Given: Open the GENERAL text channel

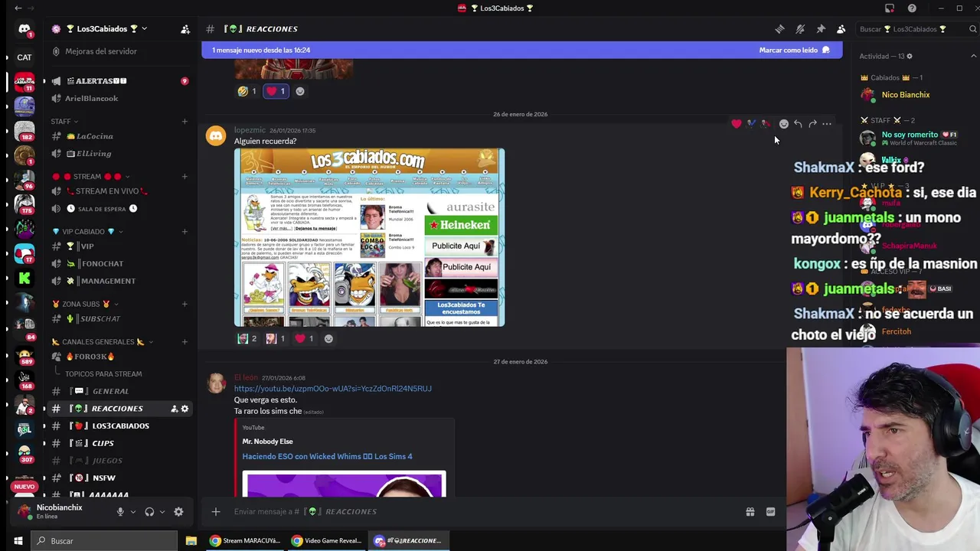Looking at the screenshot, I should click(x=119, y=391).
